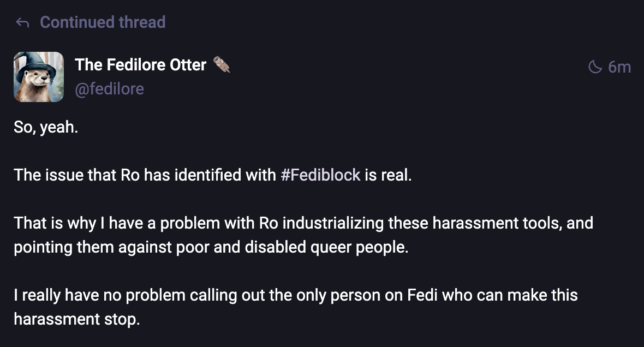Click the words "disabled queer people"

coord(326,247)
